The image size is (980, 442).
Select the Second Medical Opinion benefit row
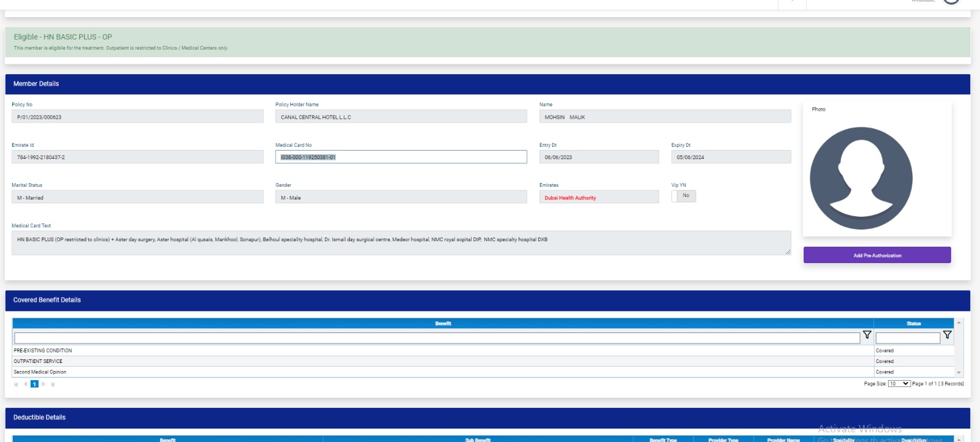[483, 372]
